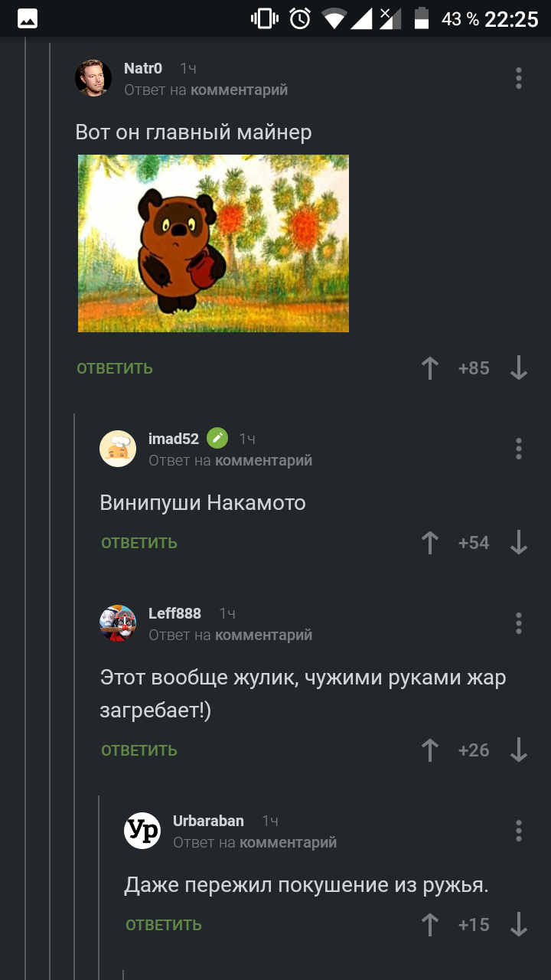Reply to imad52 with ОТВЕТИТЬ

pos(139,543)
